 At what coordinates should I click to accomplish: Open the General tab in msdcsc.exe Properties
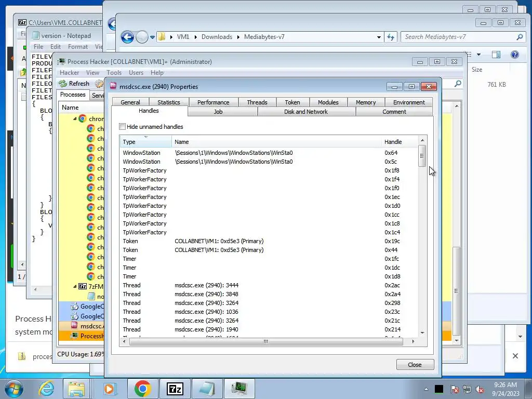tap(130, 102)
